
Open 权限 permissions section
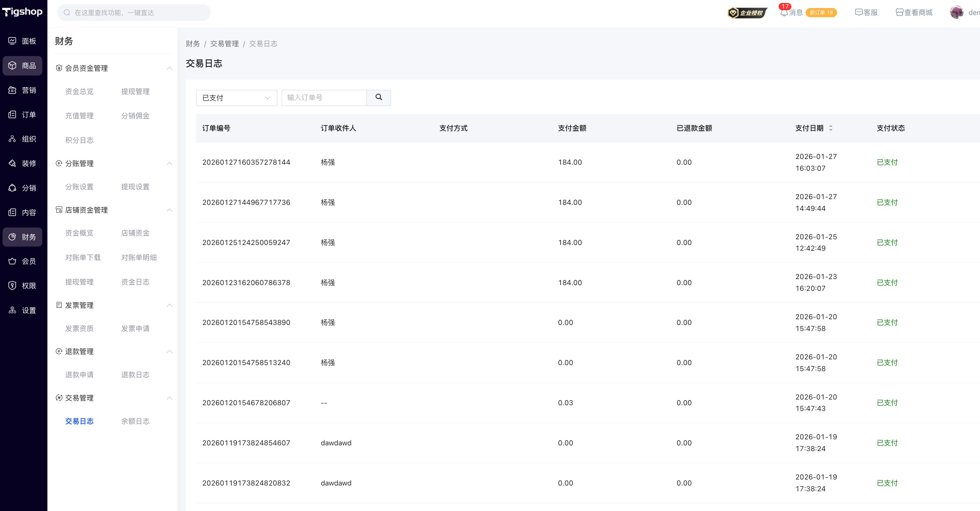(23, 285)
